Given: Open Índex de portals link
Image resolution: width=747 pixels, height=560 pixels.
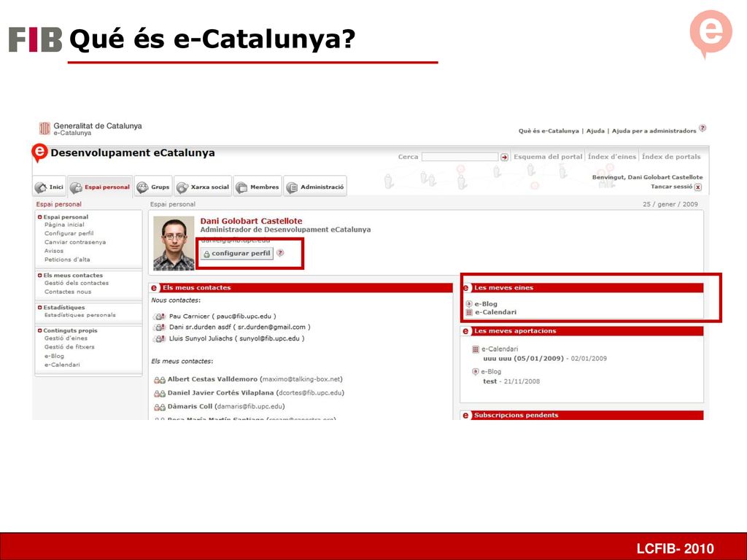Looking at the screenshot, I should (671, 157).
